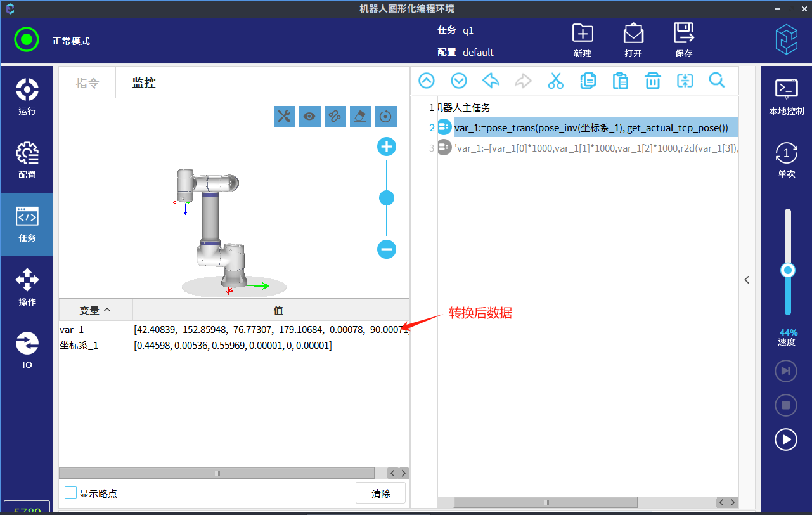Toggle the eye visibility icon in 3D view
Screen dimensions: 812x515
[x=309, y=116]
